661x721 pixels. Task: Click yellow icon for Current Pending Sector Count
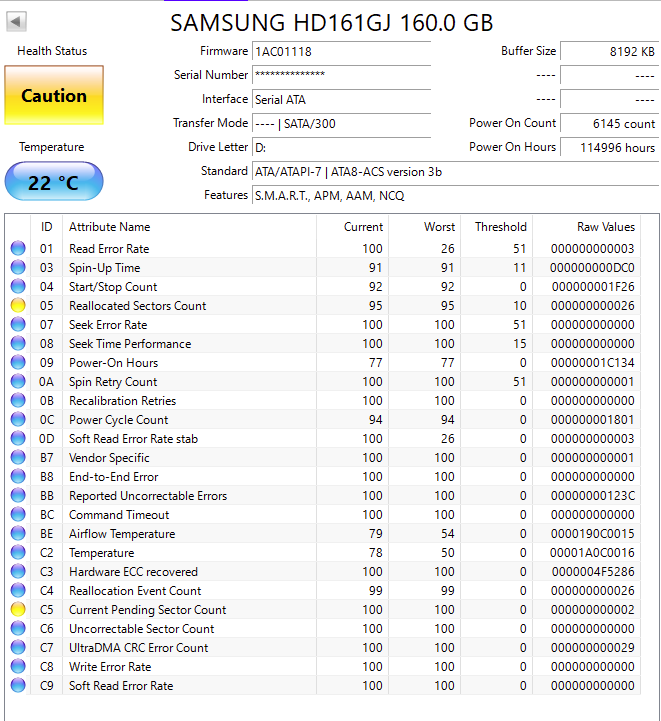point(18,609)
